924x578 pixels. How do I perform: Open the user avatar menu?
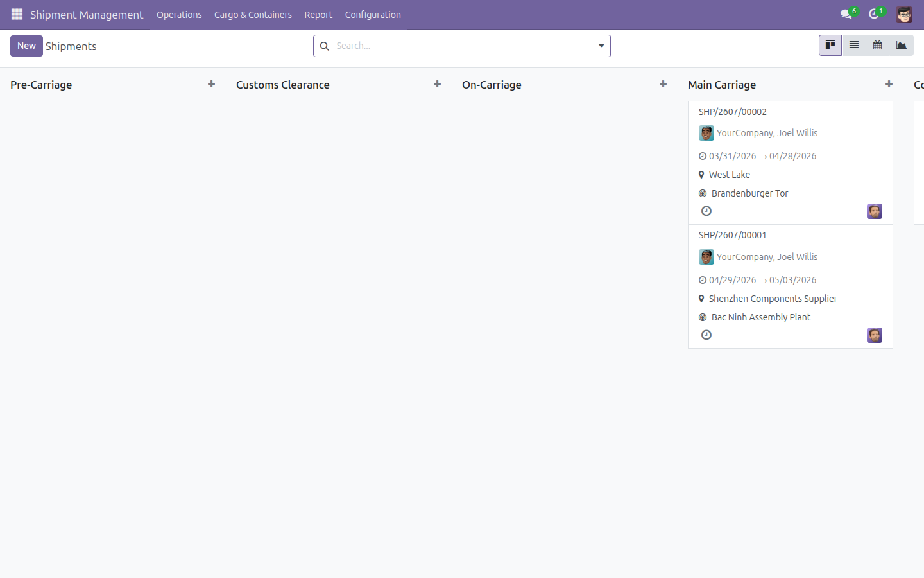(x=904, y=14)
